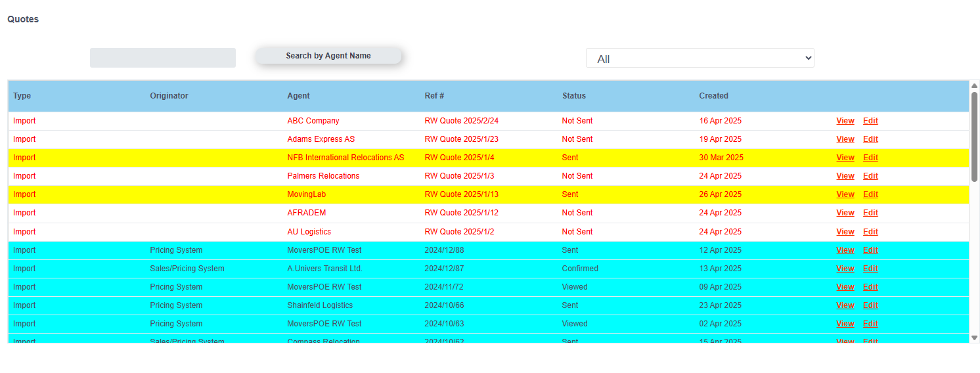
Task: Click the scrollbar down arrow
Action: coord(974,338)
